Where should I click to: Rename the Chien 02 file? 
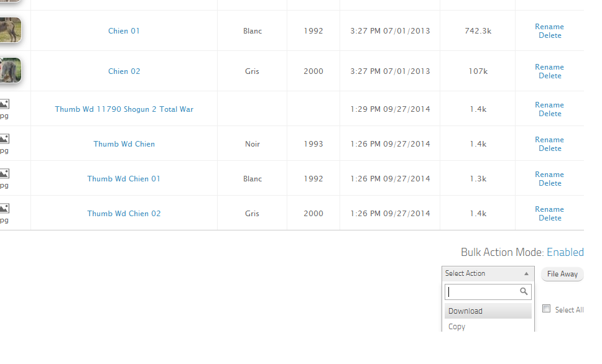click(x=549, y=66)
